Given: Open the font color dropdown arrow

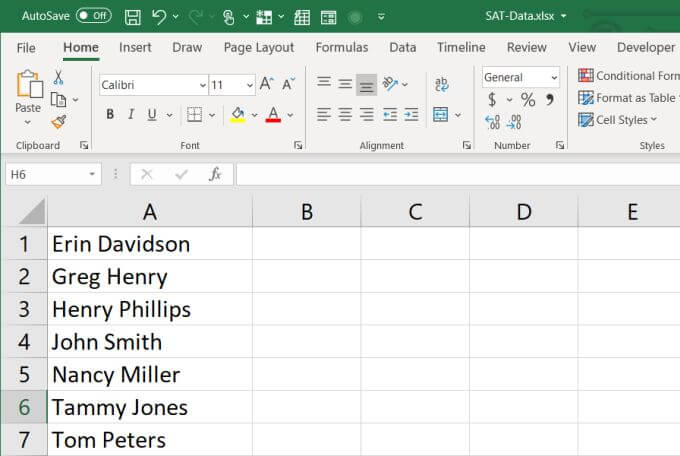Looking at the screenshot, I should tap(290, 115).
